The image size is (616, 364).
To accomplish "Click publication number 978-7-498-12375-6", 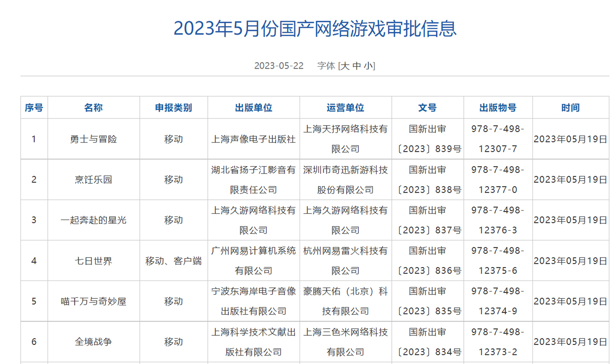I will [x=498, y=261].
